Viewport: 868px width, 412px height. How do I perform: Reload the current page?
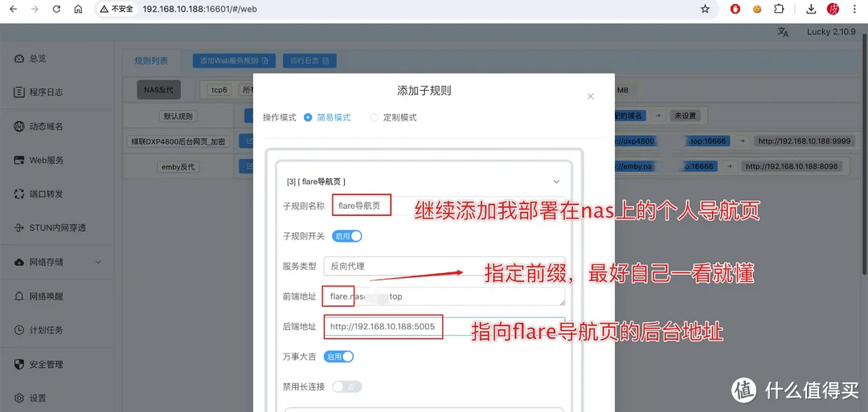coord(56,9)
